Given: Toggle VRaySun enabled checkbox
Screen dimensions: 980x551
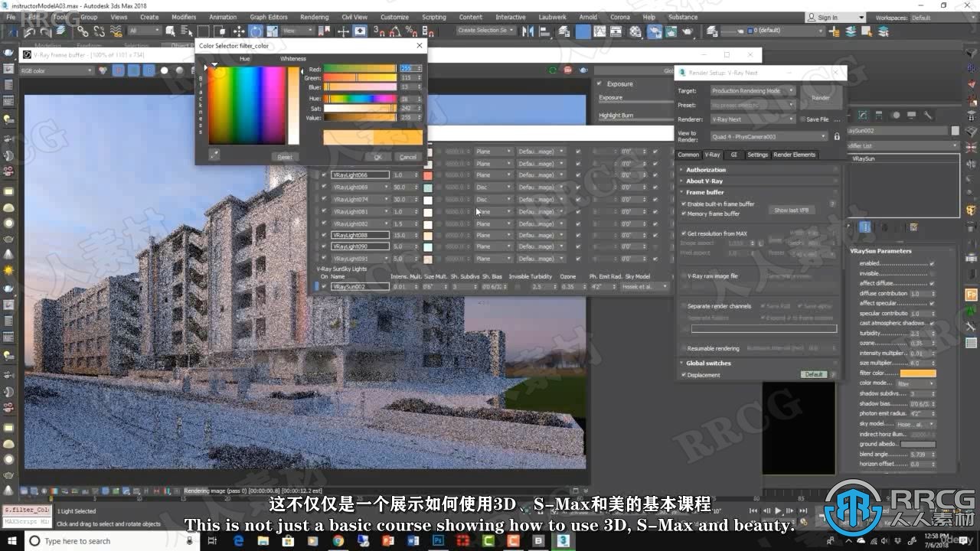Looking at the screenshot, I should click(x=932, y=263).
